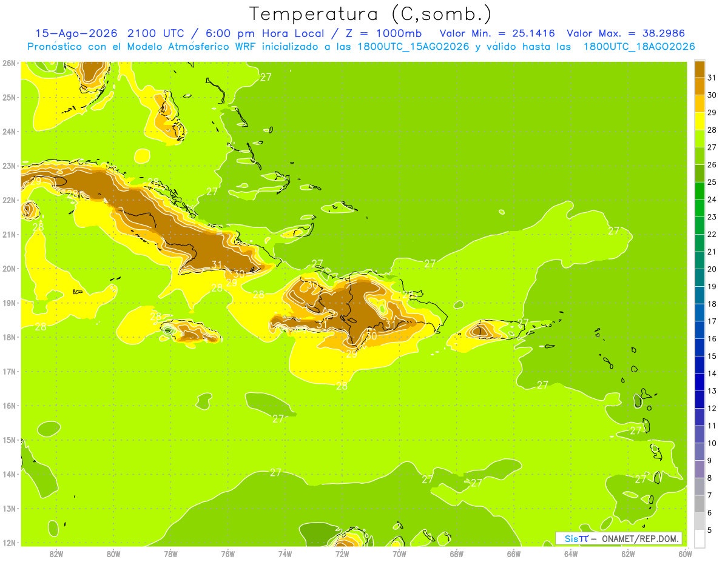
Task: Click longitude axis label '64W'
Action: pyautogui.click(x=571, y=554)
